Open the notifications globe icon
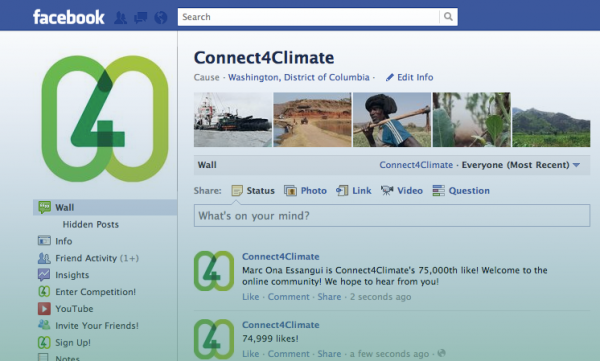This screenshot has height=361, width=600. point(161,18)
